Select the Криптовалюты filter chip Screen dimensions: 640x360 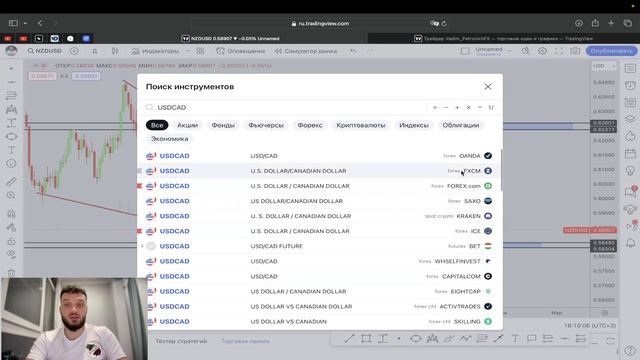coord(361,125)
